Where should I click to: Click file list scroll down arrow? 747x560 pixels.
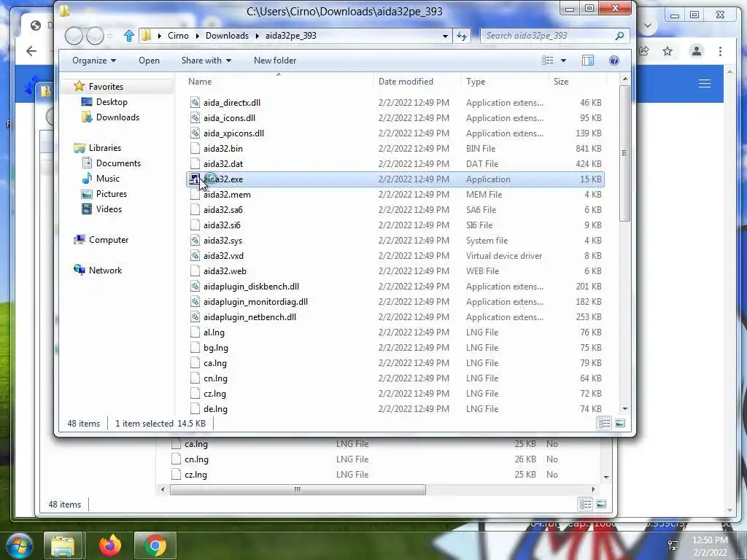click(625, 408)
